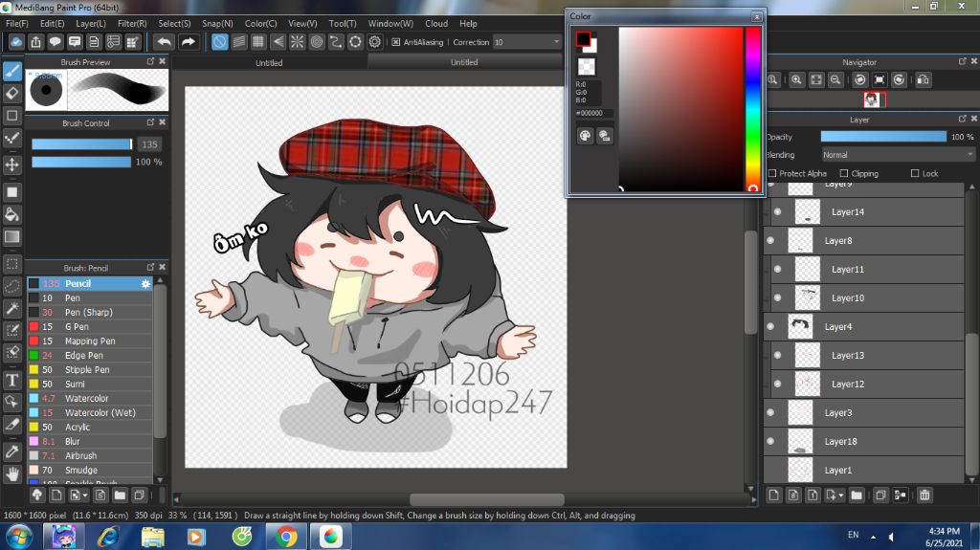Click the canvas horizontal scrollbar

pyautogui.click(x=487, y=499)
